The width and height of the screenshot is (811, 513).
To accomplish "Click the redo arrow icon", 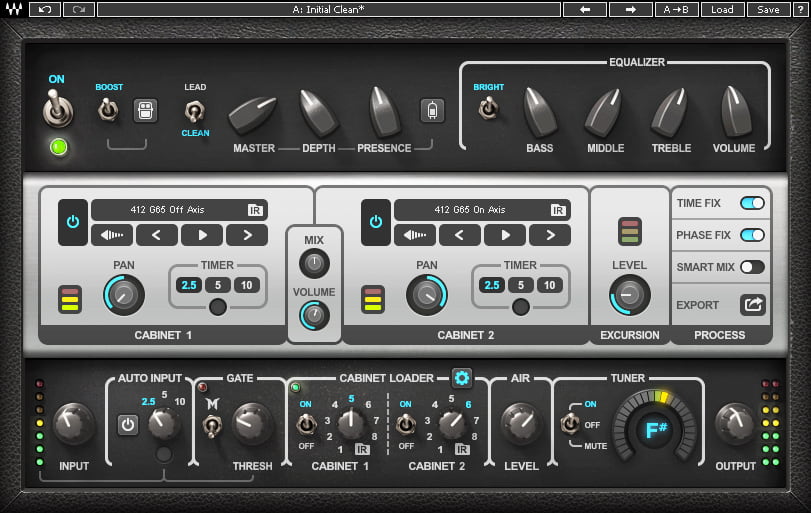I will pyautogui.click(x=79, y=9).
